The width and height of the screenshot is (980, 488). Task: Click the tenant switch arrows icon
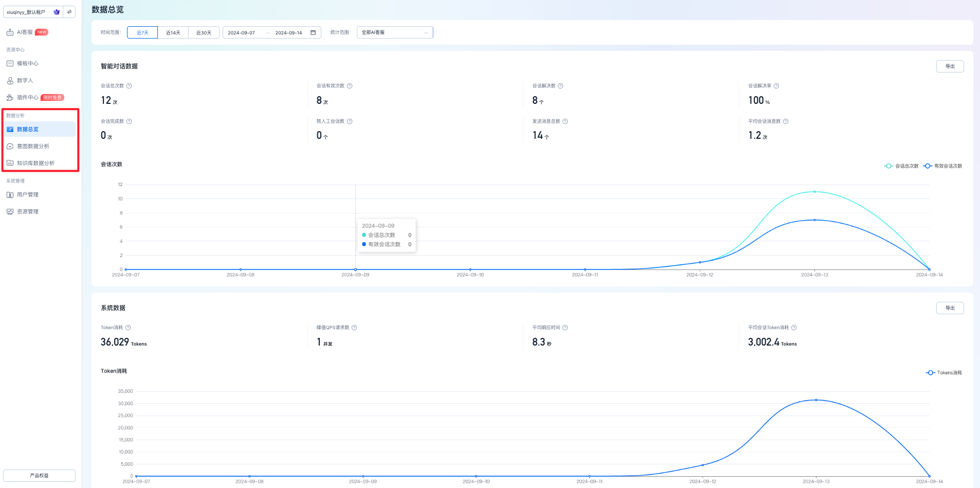pos(69,12)
